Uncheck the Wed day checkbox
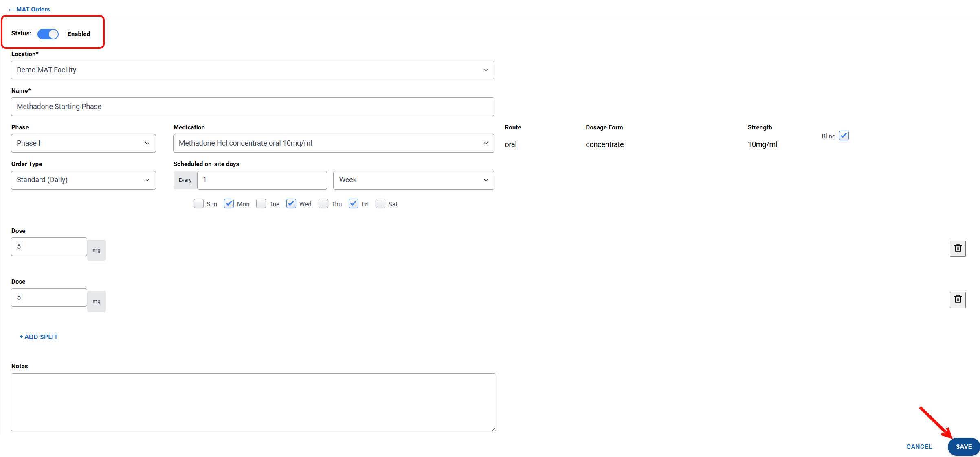Viewport: 980px width, 457px height. coord(291,204)
